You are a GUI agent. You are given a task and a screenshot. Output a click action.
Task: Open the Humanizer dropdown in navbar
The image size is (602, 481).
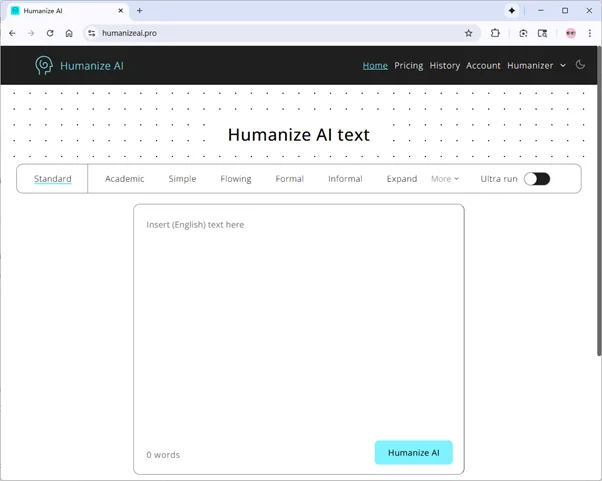click(535, 66)
